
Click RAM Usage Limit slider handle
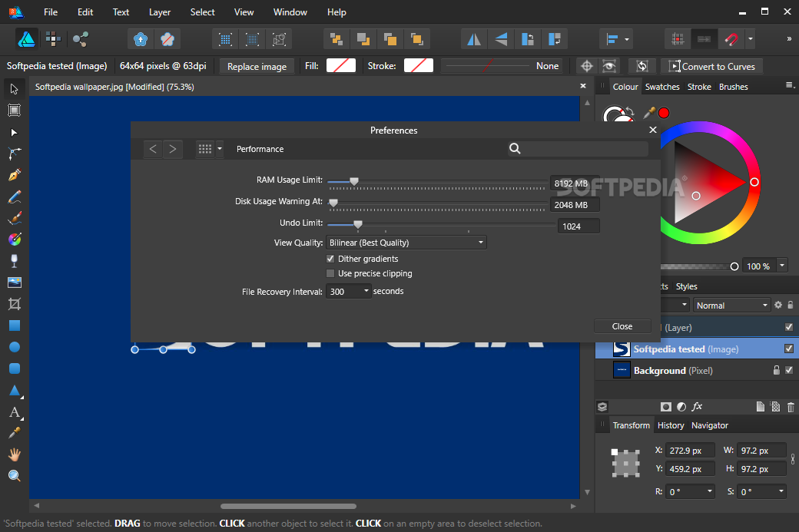point(354,180)
